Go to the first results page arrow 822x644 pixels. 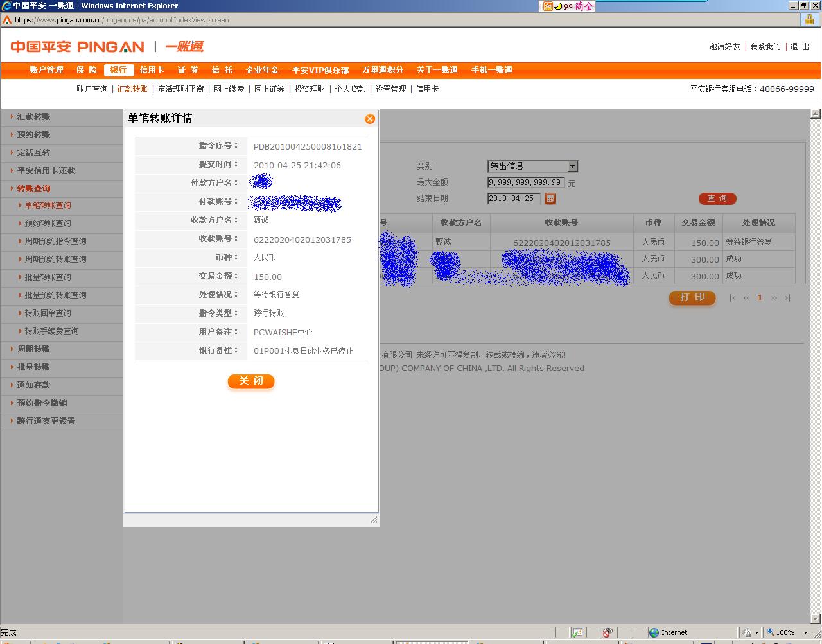pos(732,298)
